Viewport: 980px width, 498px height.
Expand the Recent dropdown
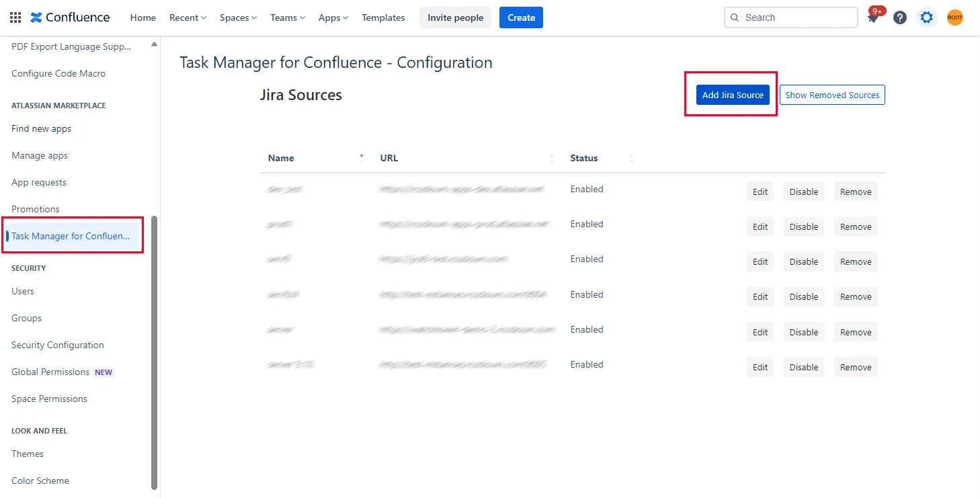[x=188, y=17]
